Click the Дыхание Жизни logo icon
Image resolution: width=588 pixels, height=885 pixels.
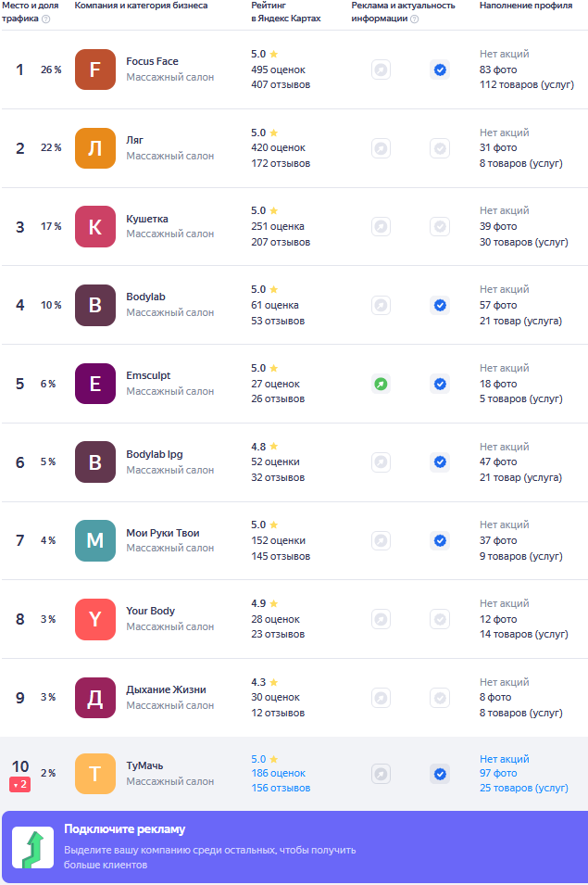click(94, 698)
